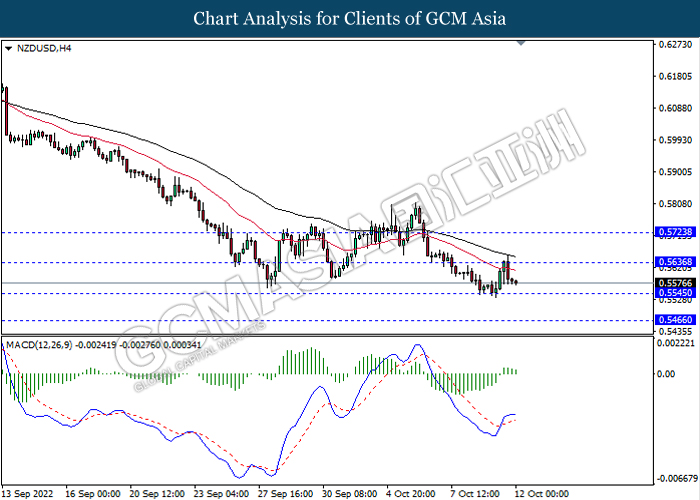Click the 0.62730 price axis value
700x500 pixels.
coord(675,45)
